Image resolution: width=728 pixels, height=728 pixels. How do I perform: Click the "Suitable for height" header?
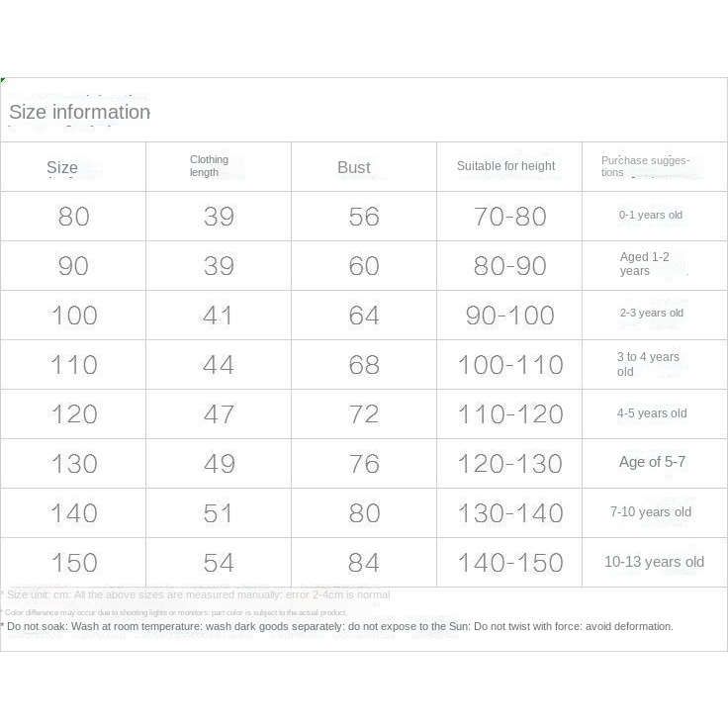[x=506, y=166]
